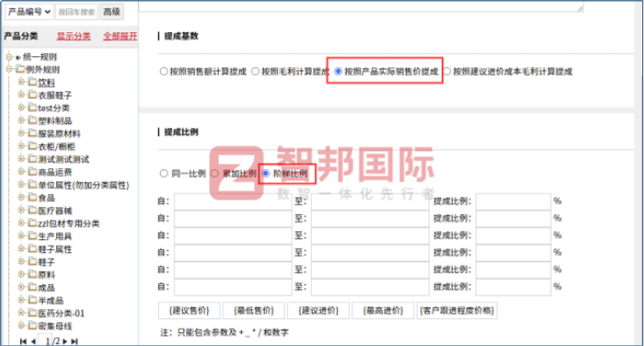This screenshot has width=644, height=346.
Task: Insert the {建议售价} parameter
Action: [x=190, y=311]
